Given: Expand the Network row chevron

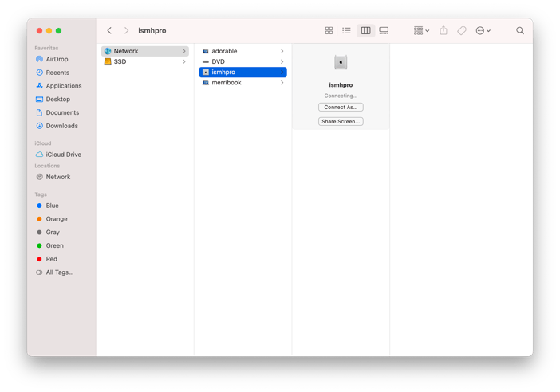Looking at the screenshot, I should click(184, 51).
